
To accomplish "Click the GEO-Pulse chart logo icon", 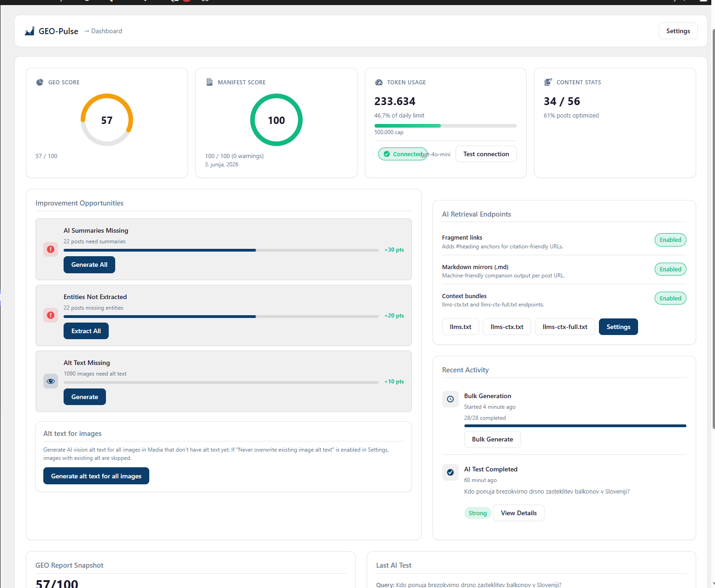I will 29,31.
